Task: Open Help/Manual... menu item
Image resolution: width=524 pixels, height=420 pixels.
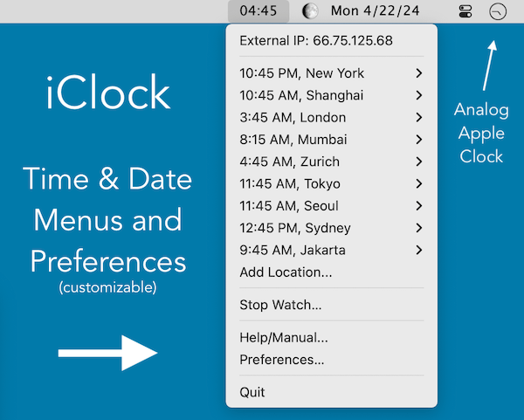Action: click(332, 337)
